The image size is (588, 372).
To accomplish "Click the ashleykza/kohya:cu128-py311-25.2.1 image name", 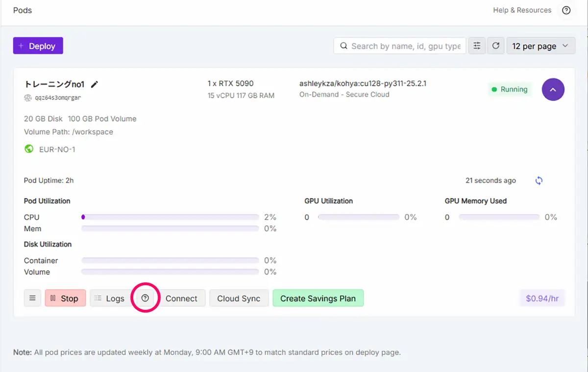I will 363,83.
